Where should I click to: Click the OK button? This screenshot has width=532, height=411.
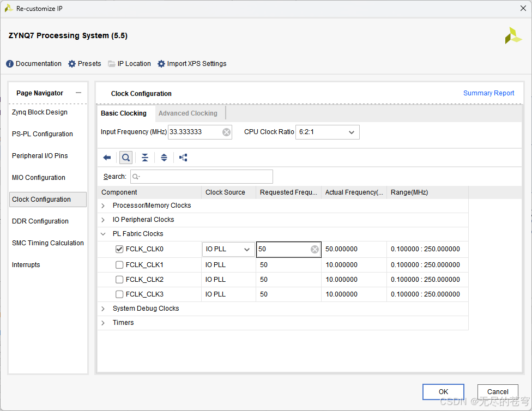pos(443,392)
